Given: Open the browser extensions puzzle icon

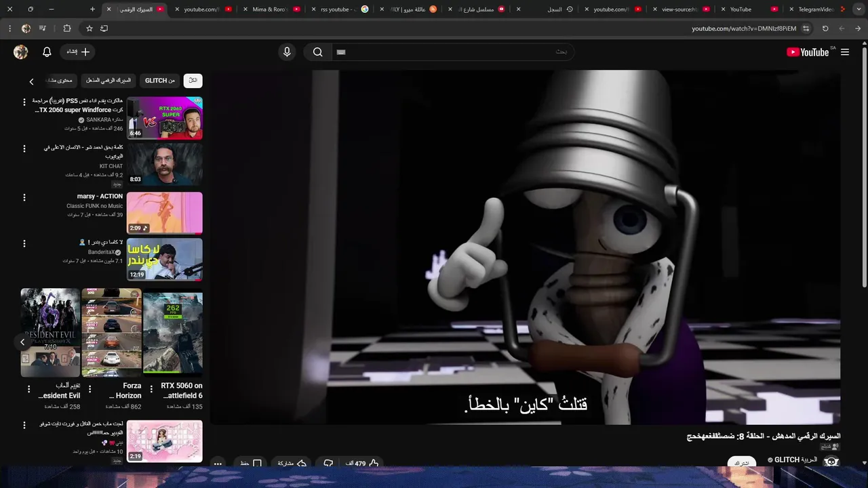Looking at the screenshot, I should [66, 28].
